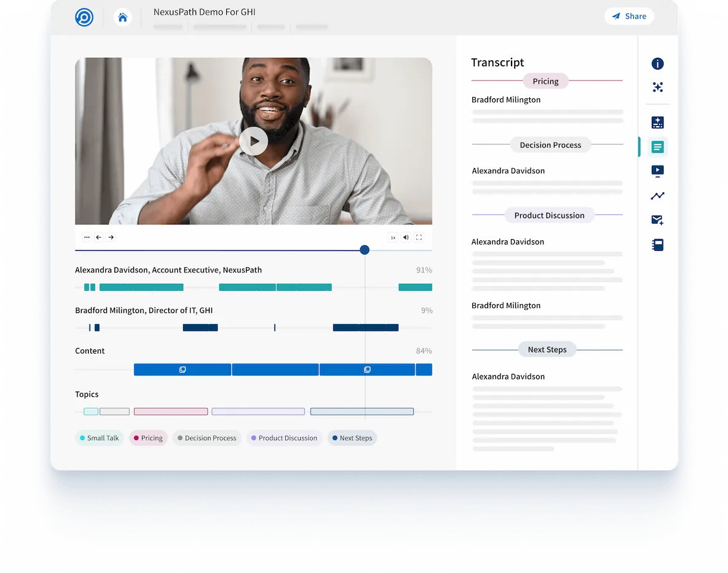This screenshot has height=573, width=728.
Task: Toggle the Small Talk topic filter
Action: click(x=99, y=438)
